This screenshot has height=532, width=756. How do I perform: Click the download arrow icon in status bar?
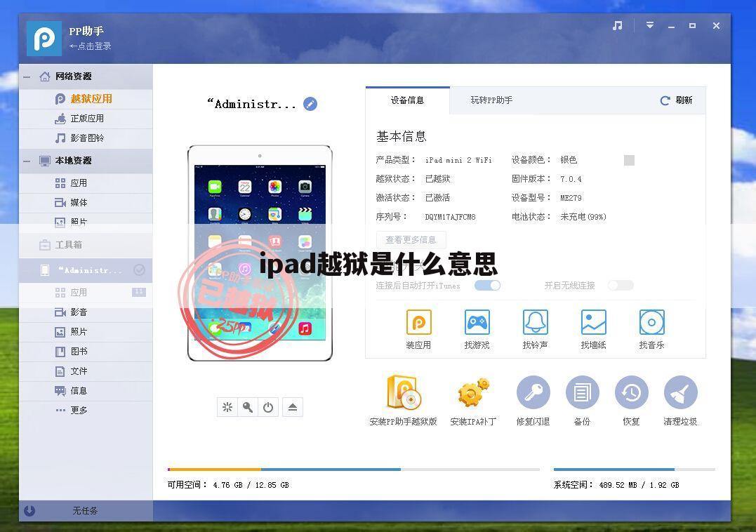coord(29,510)
